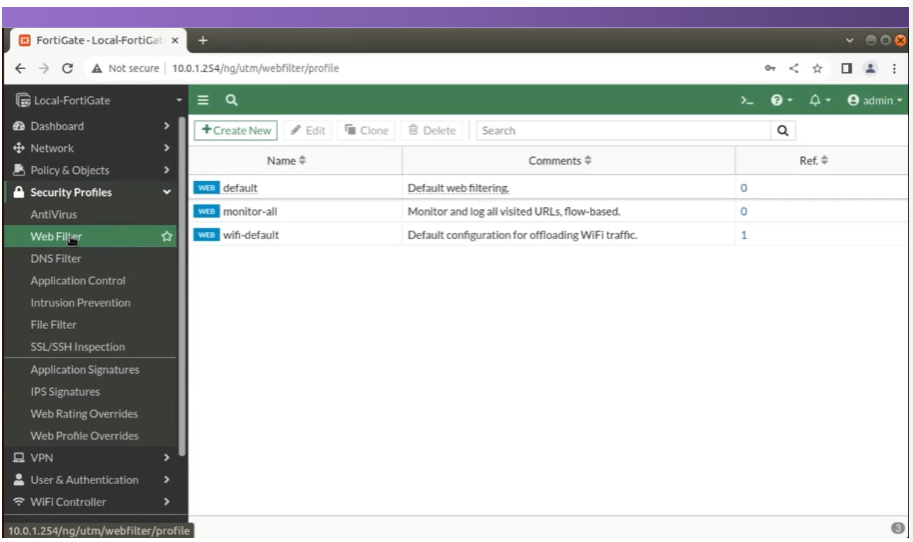Open IPS Signatures in sidebar

click(65, 392)
